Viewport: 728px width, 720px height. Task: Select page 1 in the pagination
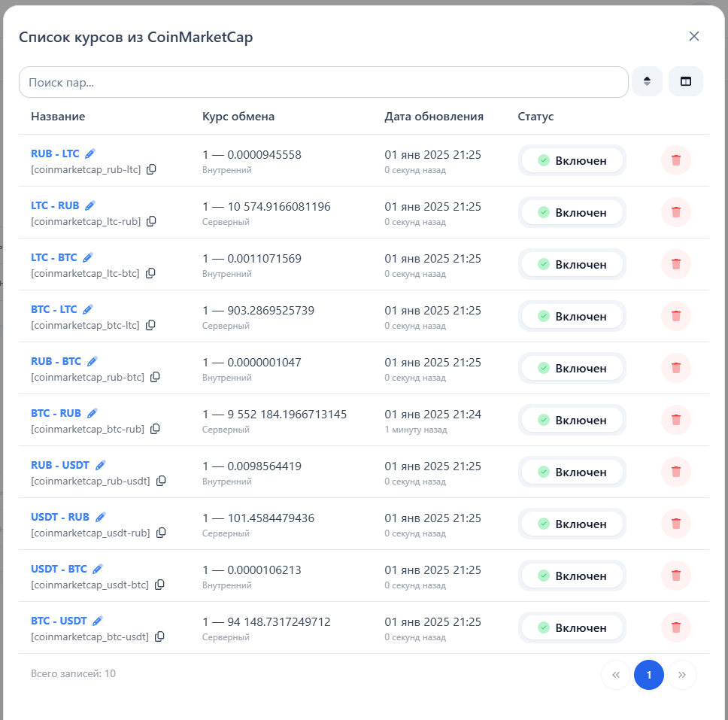[648, 675]
